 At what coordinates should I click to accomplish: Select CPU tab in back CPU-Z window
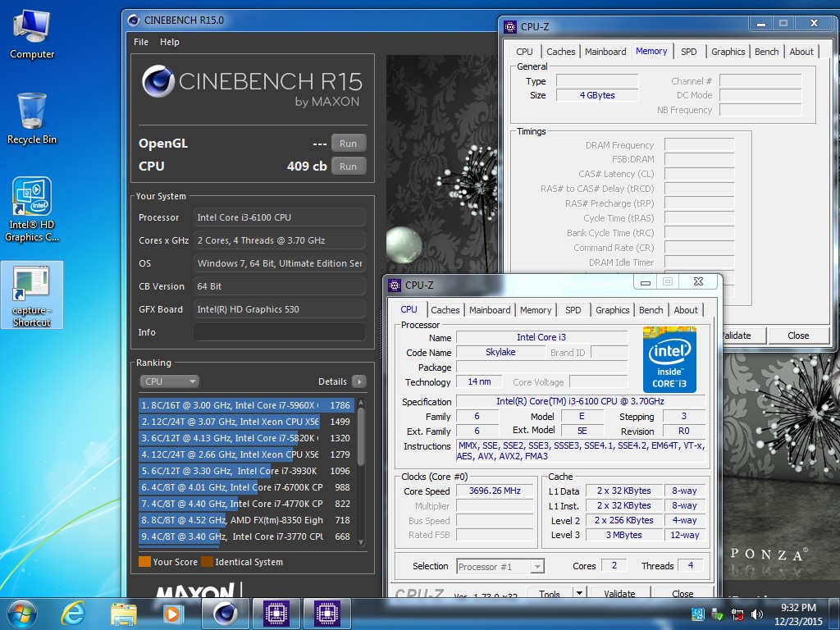click(x=524, y=52)
